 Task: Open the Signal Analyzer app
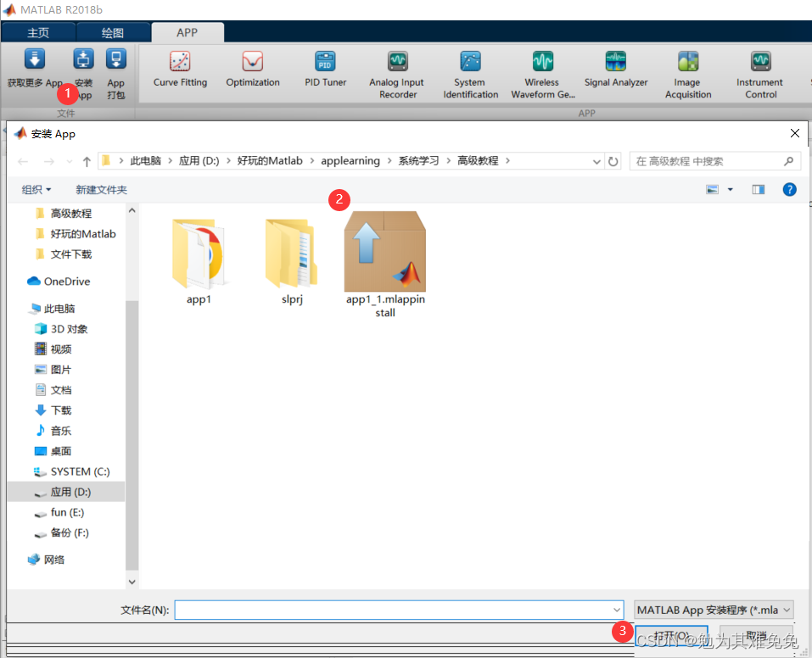coord(616,69)
